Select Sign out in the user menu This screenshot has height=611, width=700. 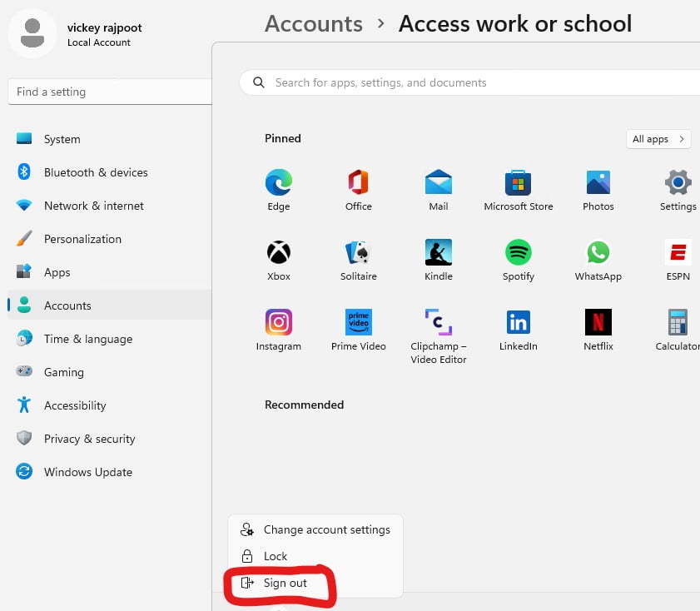315,583
